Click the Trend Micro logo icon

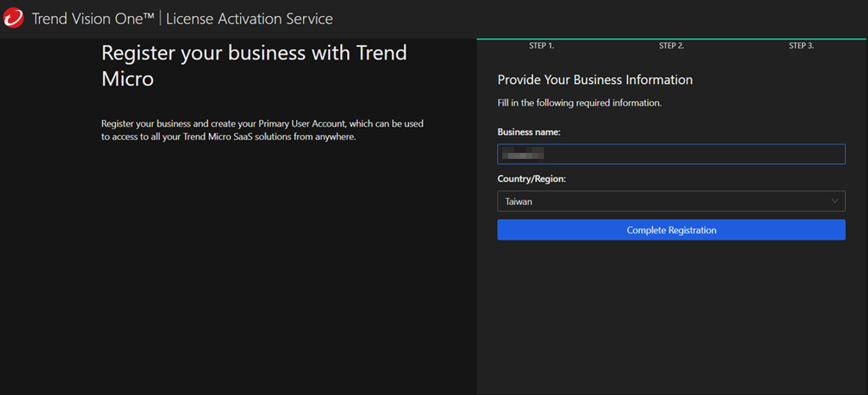coord(14,18)
